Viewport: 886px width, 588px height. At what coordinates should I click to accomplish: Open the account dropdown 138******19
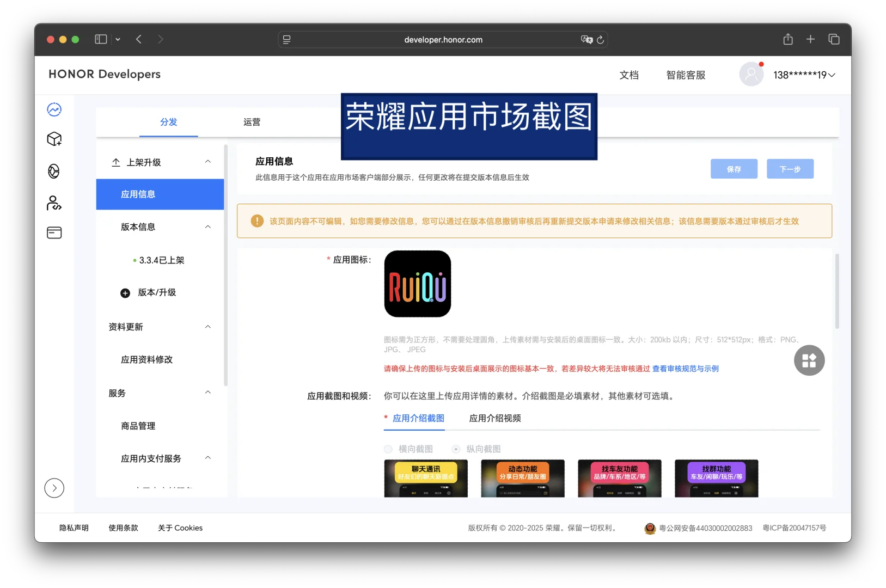coord(804,75)
